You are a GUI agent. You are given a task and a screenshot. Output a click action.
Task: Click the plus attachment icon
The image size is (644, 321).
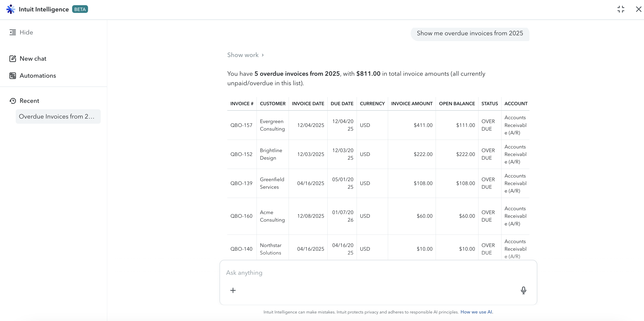[x=233, y=290]
